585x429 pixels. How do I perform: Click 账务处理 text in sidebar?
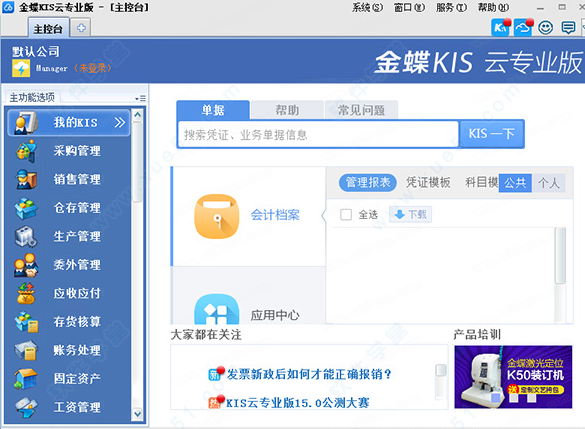click(x=77, y=350)
